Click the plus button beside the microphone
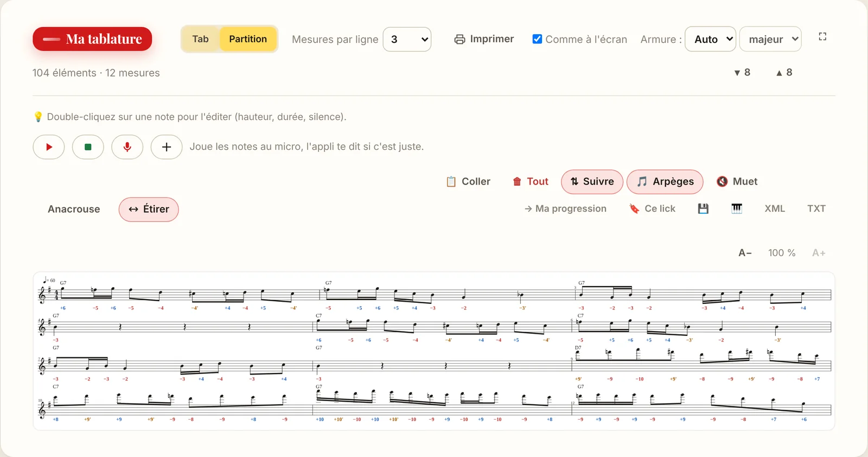 coord(167,147)
